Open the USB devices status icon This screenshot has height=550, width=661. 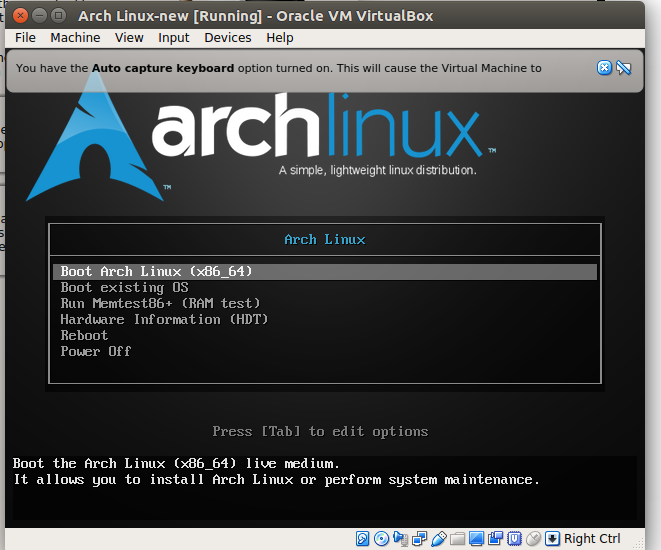click(x=439, y=538)
